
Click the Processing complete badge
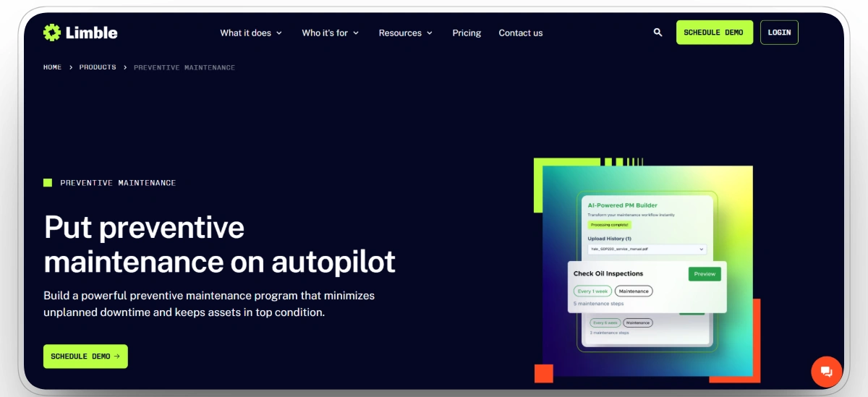(x=609, y=225)
